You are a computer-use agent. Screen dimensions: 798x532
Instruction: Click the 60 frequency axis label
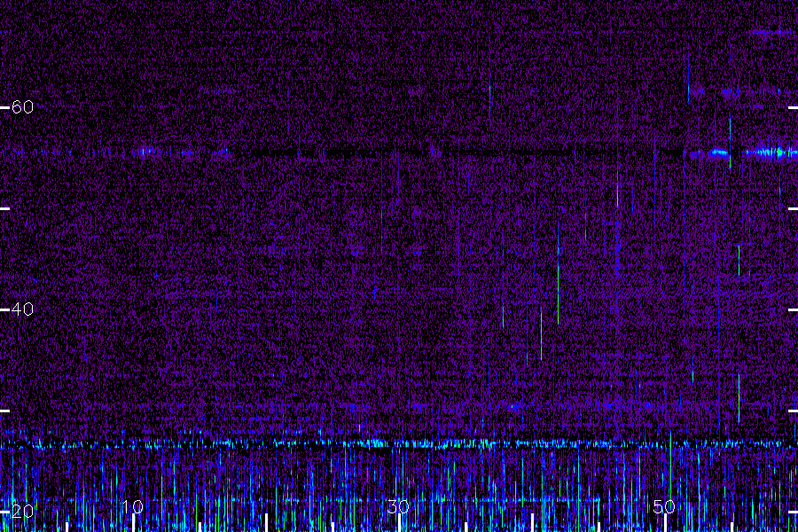click(22, 107)
